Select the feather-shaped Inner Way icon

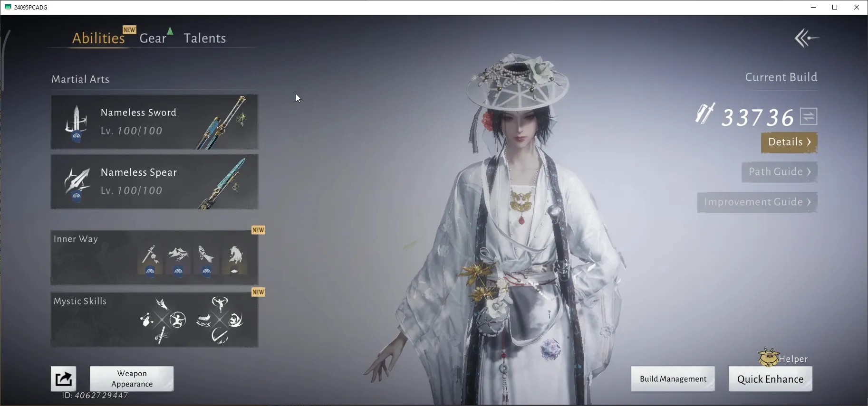point(206,260)
